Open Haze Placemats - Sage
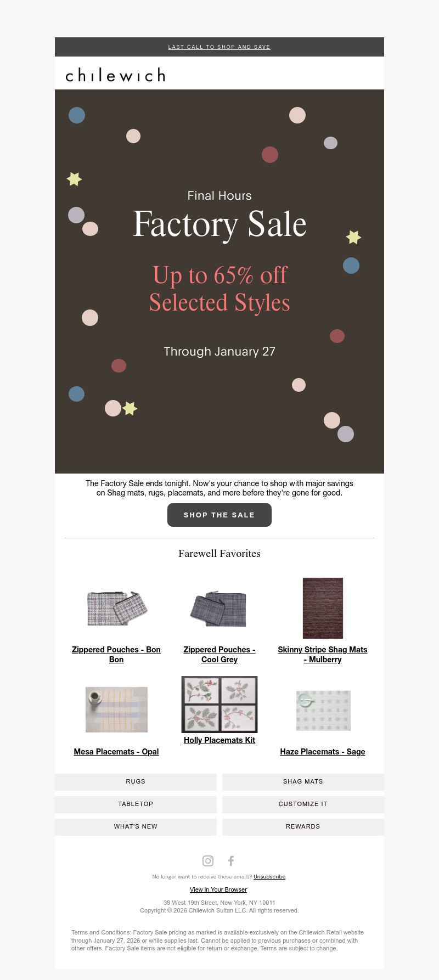The image size is (439, 980). [x=323, y=752]
